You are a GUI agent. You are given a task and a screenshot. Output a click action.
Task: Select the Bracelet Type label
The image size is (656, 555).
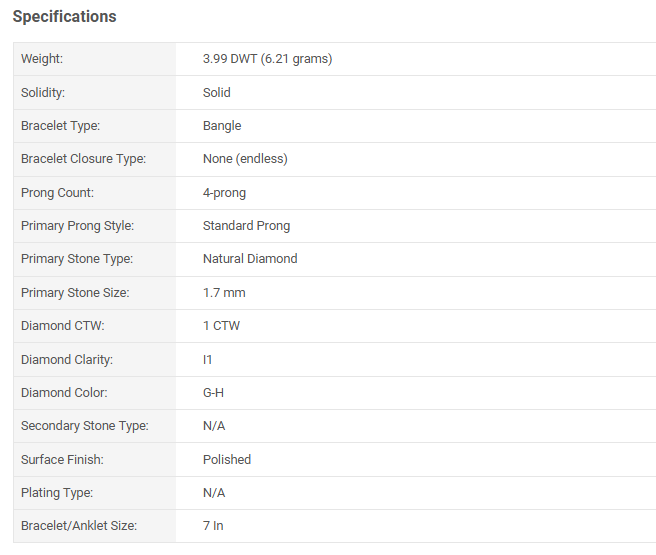(61, 126)
